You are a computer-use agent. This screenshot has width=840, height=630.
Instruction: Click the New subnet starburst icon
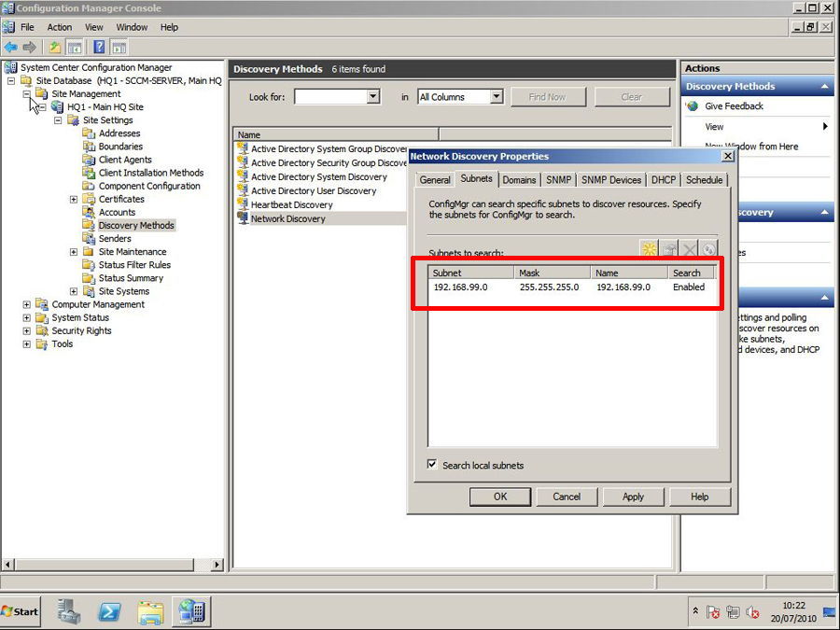(650, 249)
